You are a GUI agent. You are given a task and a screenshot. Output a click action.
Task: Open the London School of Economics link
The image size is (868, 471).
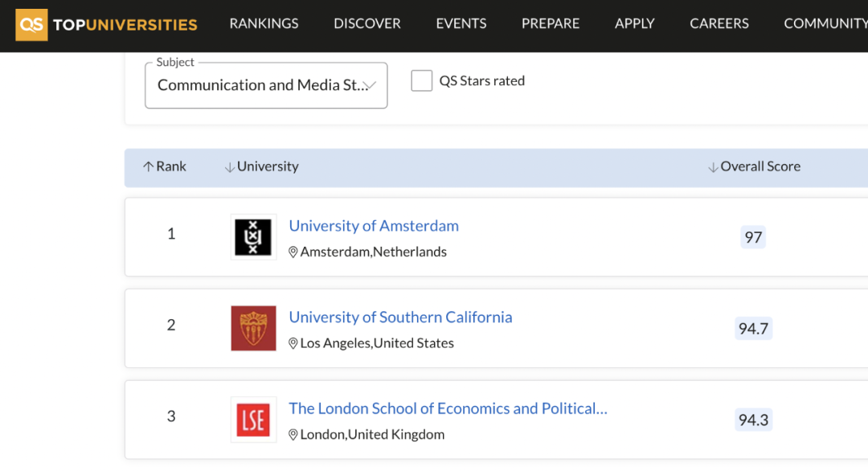tap(448, 408)
